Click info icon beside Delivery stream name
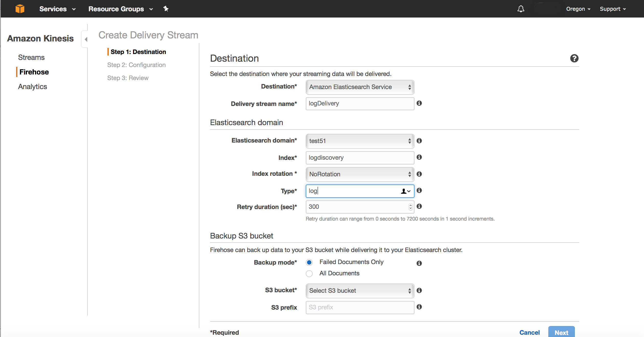 coord(419,103)
